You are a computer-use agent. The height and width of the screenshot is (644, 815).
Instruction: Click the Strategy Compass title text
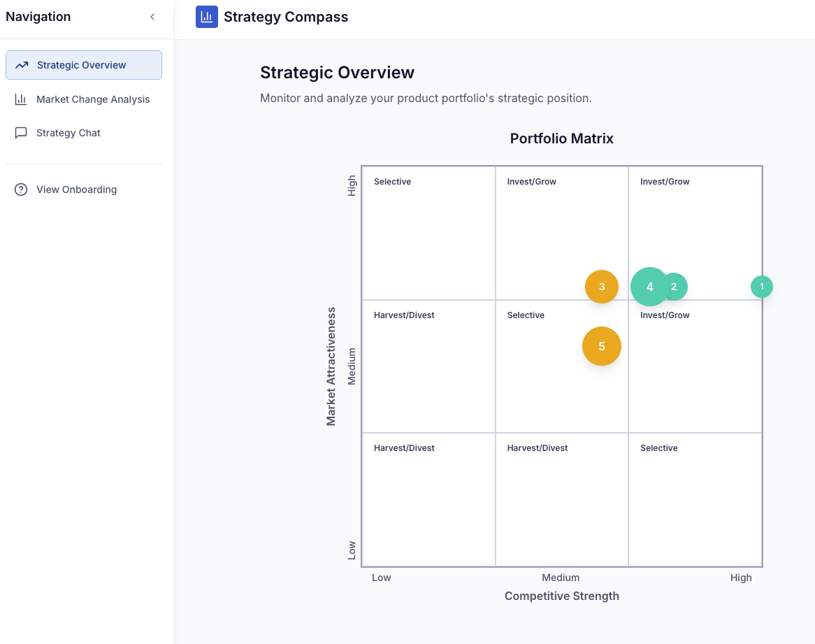286,17
